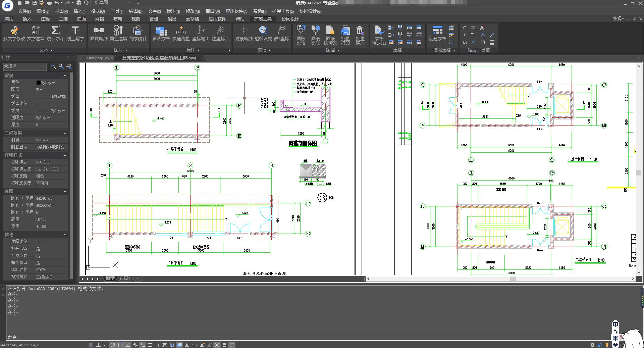Click the 改Z坐标 change Z coordinate tool

tap(281, 33)
